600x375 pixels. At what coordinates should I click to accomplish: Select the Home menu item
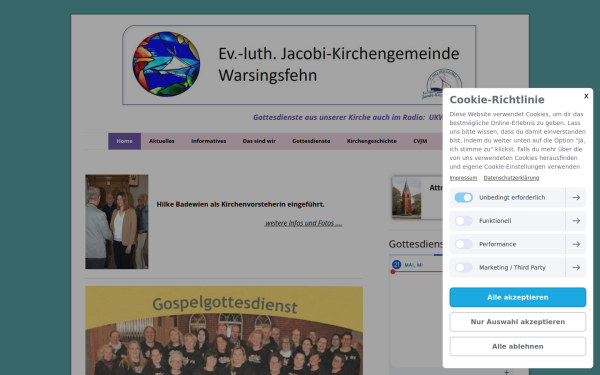coord(124,141)
